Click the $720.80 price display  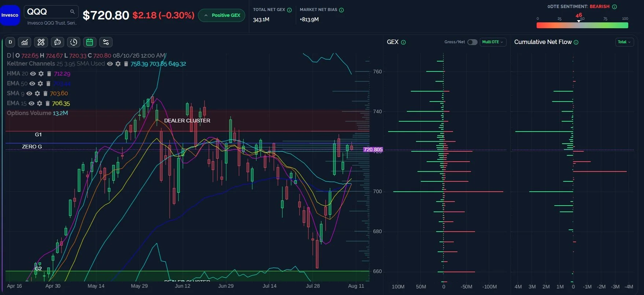coord(106,15)
